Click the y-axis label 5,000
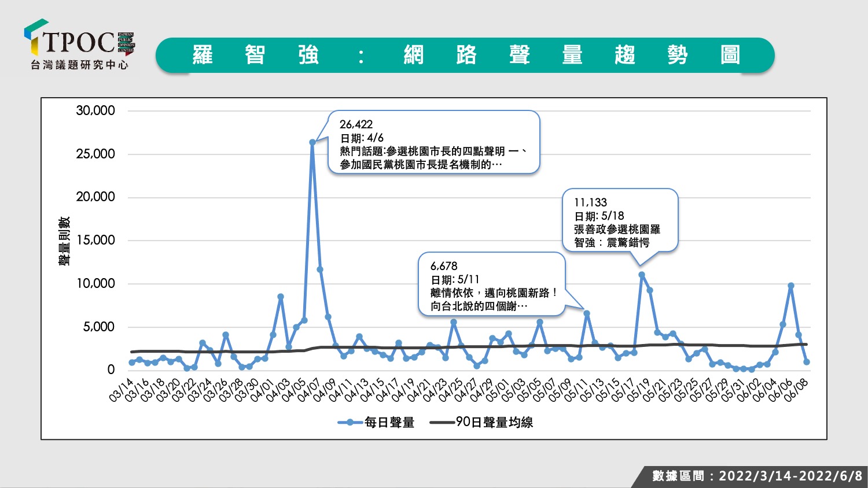 pyautogui.click(x=99, y=327)
